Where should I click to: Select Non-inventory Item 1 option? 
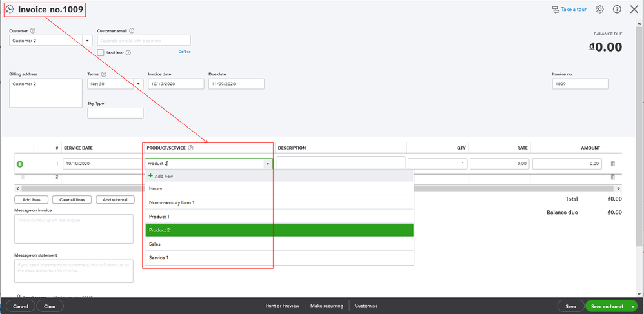(x=279, y=202)
